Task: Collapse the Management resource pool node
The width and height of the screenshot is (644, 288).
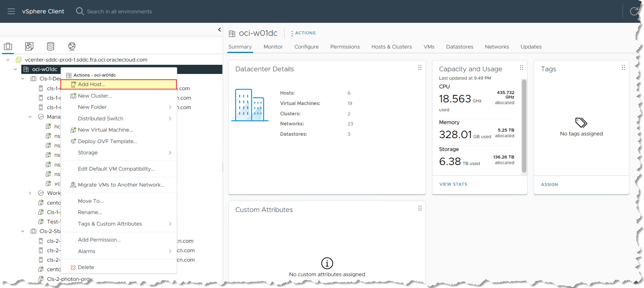Action: [x=30, y=117]
